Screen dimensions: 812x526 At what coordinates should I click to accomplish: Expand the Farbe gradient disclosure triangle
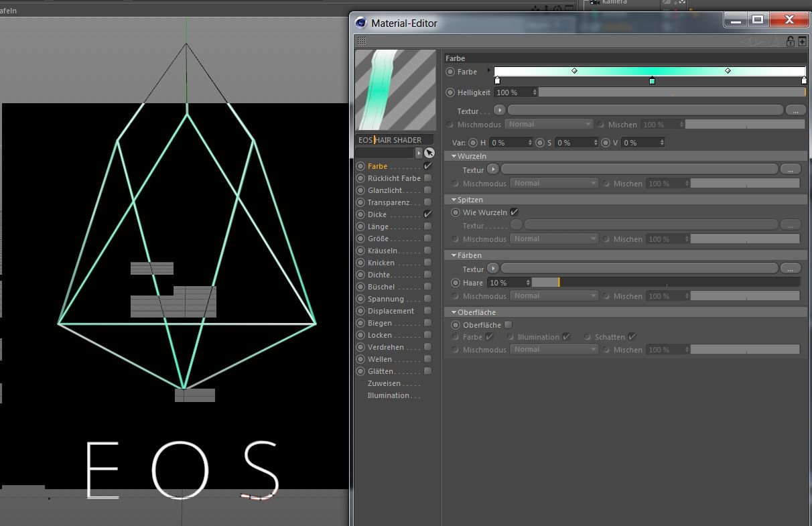[488, 70]
